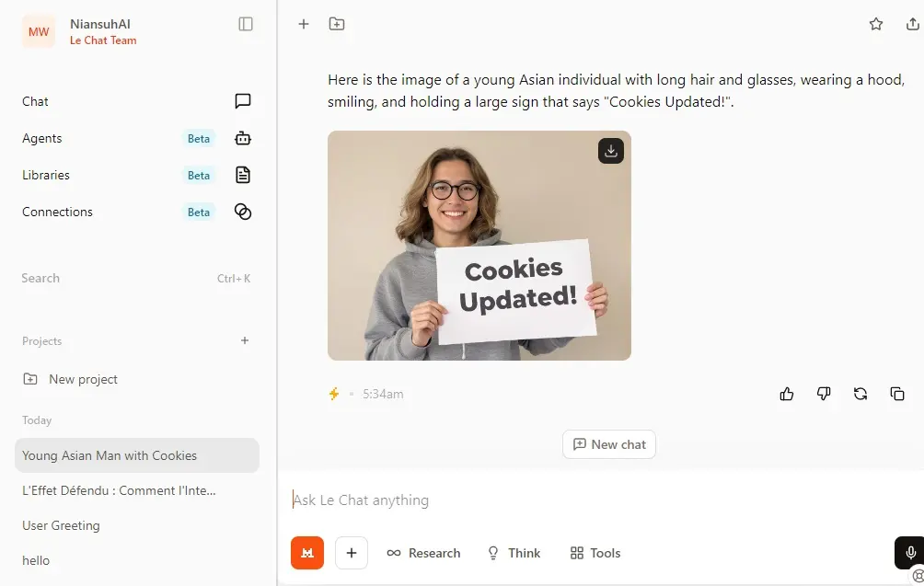Open the "Young Asian Man with Cookies" chat
The image size is (924, 586).
(137, 455)
